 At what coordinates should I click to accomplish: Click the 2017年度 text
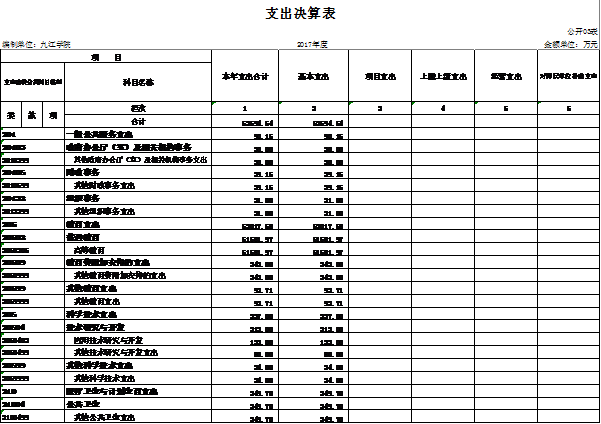pos(312,44)
